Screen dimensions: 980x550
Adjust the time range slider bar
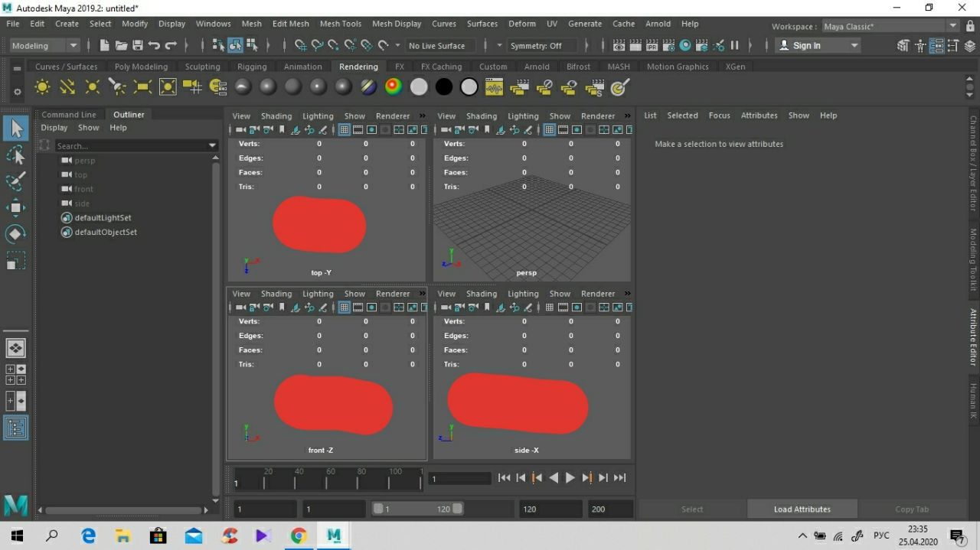tap(417, 509)
